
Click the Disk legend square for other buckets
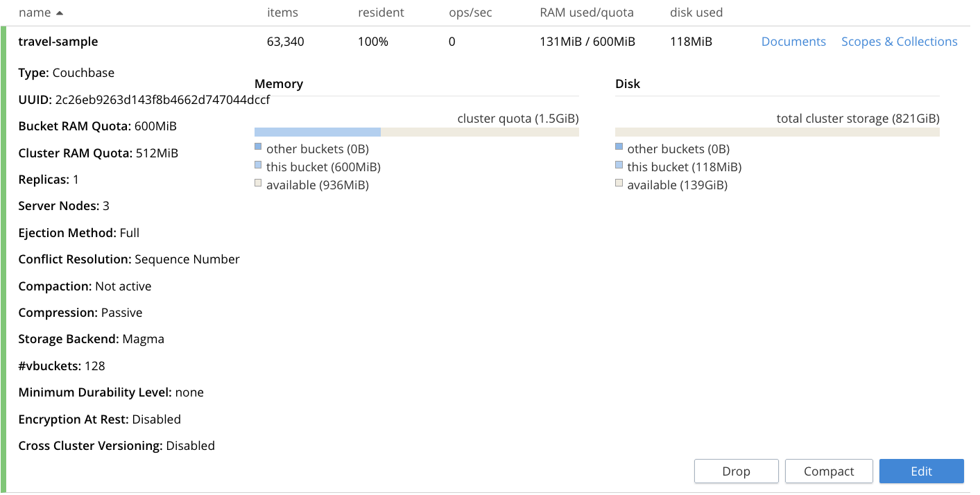point(619,147)
